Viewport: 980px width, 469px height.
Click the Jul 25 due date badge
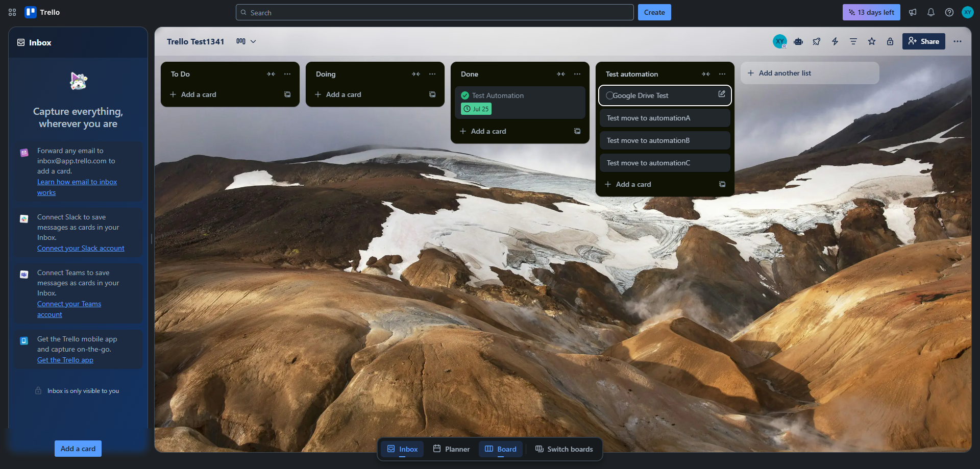pyautogui.click(x=476, y=109)
